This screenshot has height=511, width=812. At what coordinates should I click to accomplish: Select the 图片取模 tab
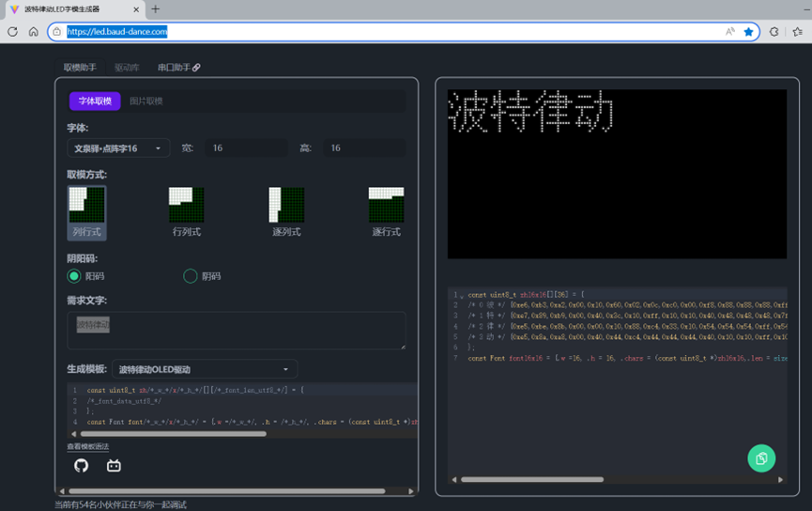point(146,101)
